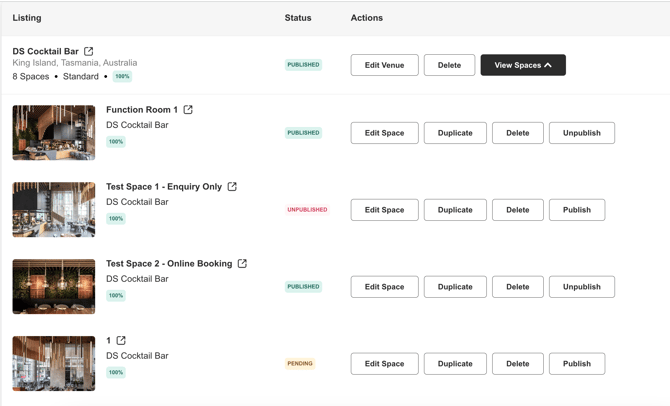Open external link icon next to Function Room 1
The image size is (670, 406).
click(x=188, y=110)
